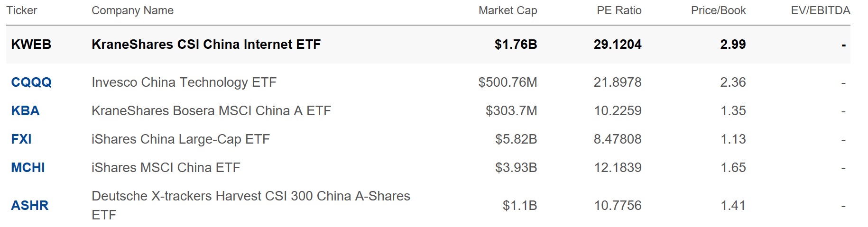The image size is (868, 227).
Task: Click iShares China Large-Cap ETF name
Action: 181,139
